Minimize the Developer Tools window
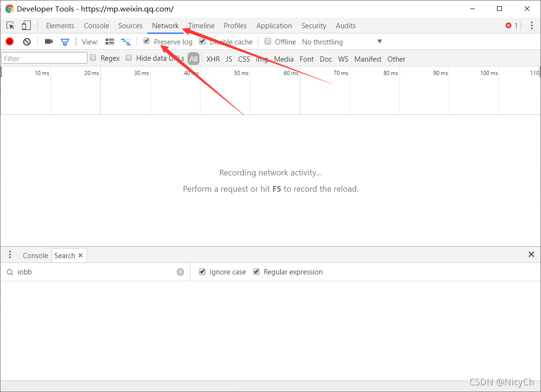541x392 pixels. click(473, 9)
